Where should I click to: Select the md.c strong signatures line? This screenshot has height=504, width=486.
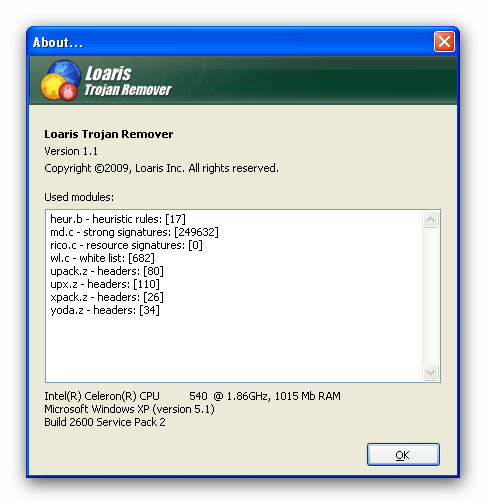[x=134, y=232]
